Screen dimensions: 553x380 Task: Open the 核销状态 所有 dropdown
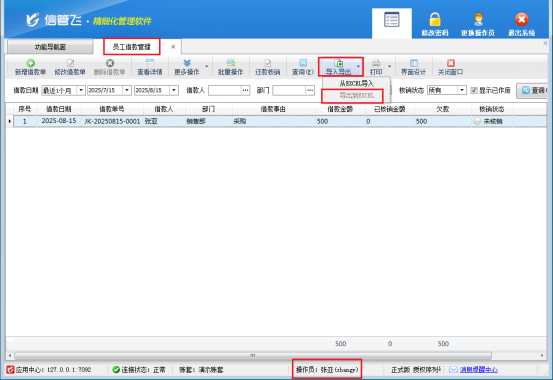click(x=462, y=90)
